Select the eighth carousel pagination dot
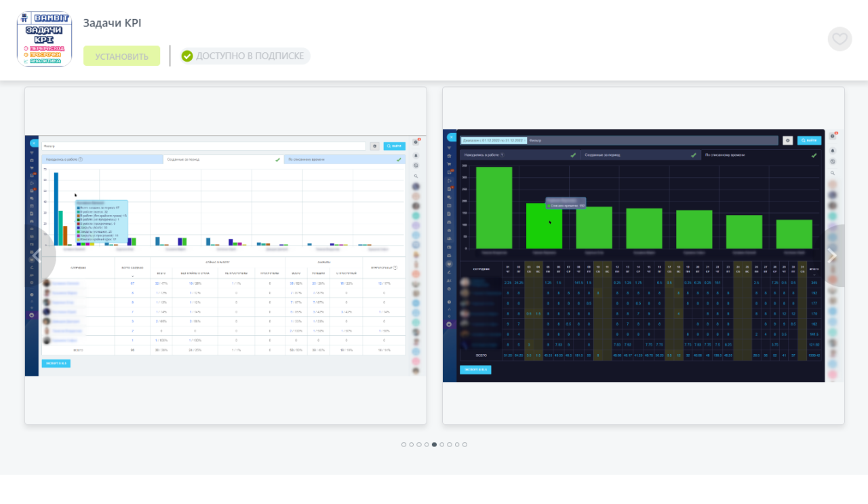Viewport: 868px width, 504px height. point(457,445)
